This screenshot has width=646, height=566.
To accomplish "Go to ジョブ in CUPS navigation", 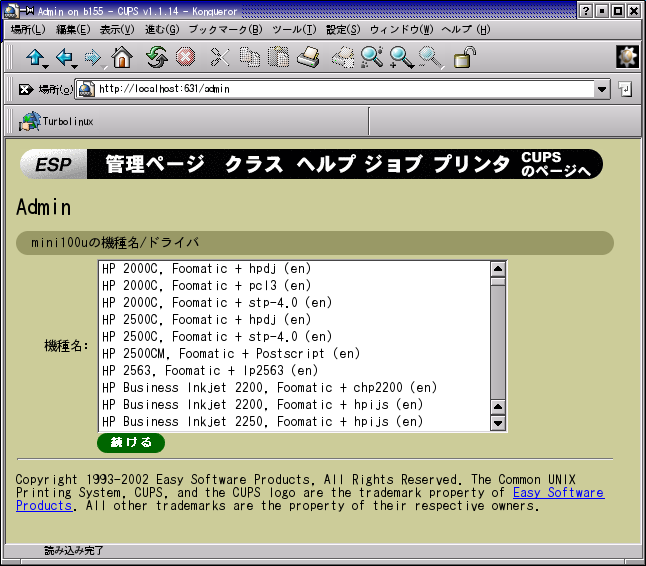I will tap(393, 164).
